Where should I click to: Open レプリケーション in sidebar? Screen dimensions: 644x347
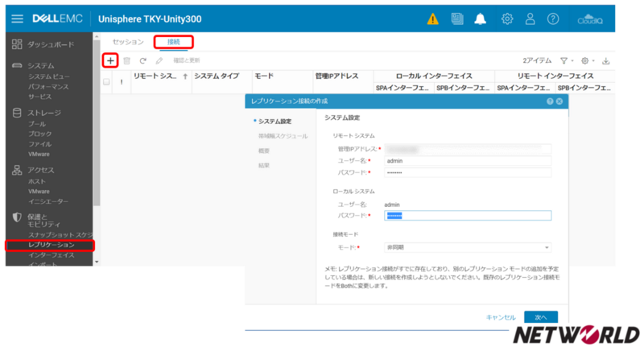pos(50,246)
